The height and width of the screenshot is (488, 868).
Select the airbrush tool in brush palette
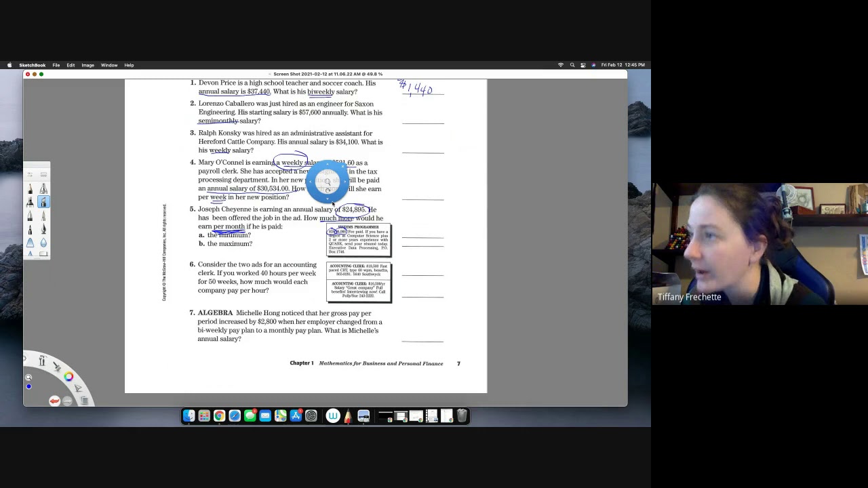click(43, 188)
